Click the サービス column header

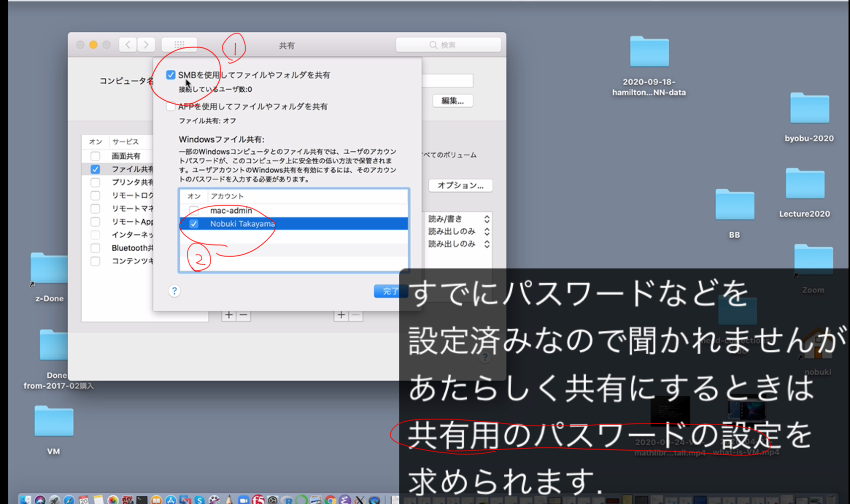(125, 141)
